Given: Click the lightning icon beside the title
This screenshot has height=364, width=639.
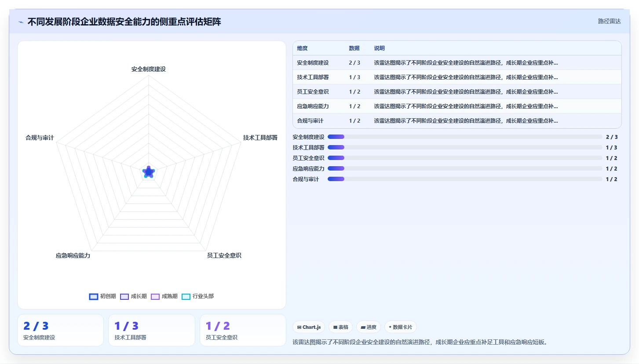Looking at the screenshot, I should tap(21, 22).
